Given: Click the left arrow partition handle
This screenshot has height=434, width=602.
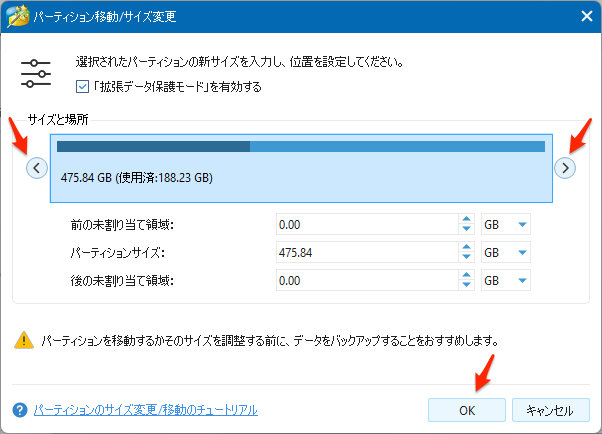Looking at the screenshot, I should point(37,168).
